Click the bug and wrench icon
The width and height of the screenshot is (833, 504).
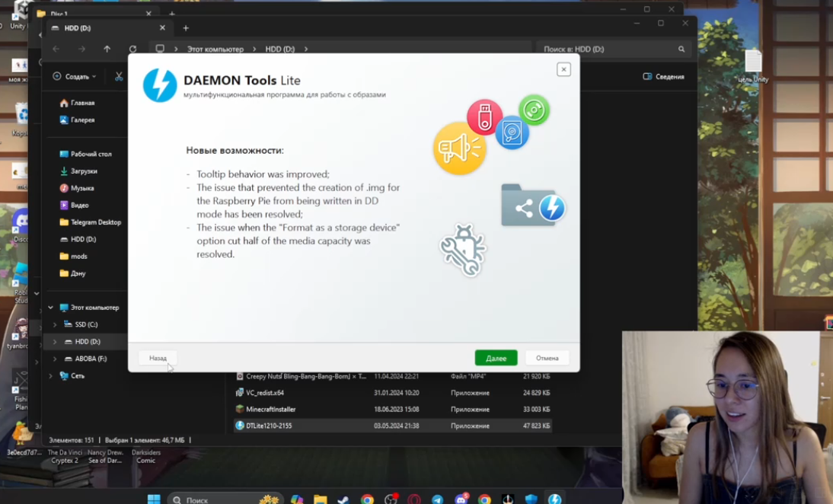point(463,250)
